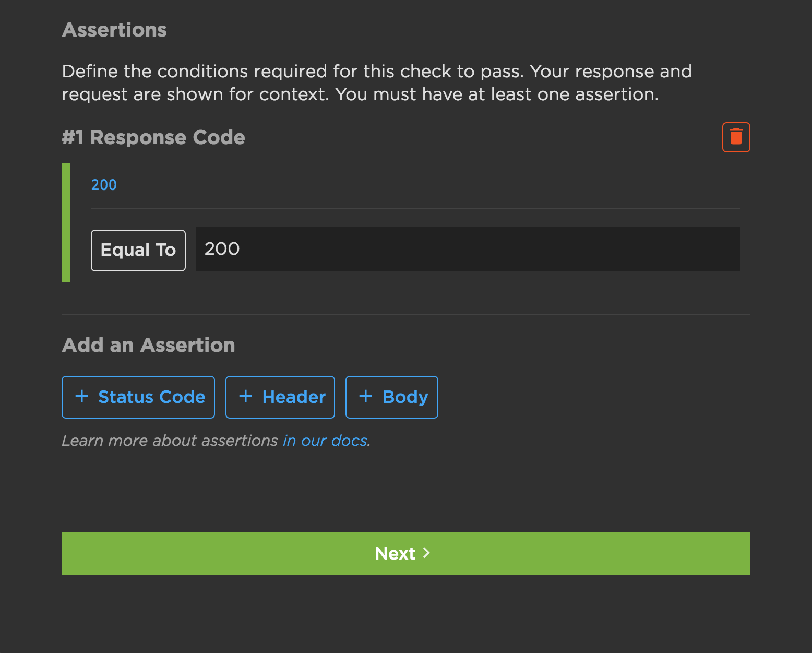Click the 'Add an Assertion' heading
The height and width of the screenshot is (653, 812).
(148, 345)
